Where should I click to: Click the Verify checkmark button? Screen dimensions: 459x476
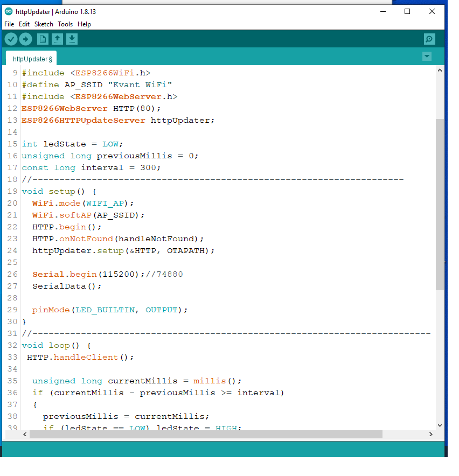11,39
